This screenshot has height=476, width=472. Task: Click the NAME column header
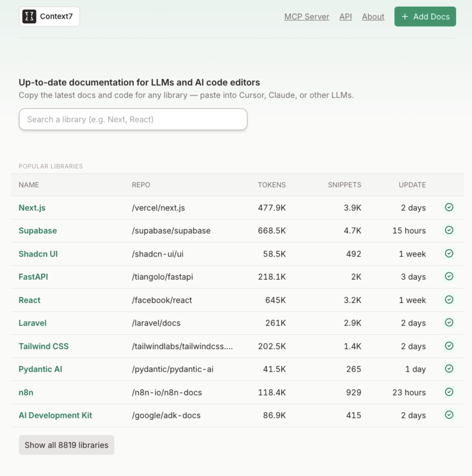point(29,185)
